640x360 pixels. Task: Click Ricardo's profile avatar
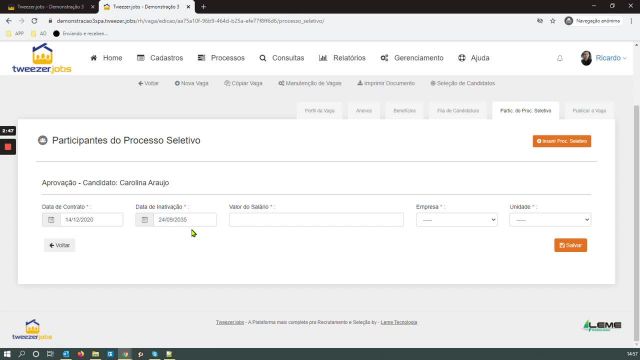pyautogui.click(x=586, y=58)
